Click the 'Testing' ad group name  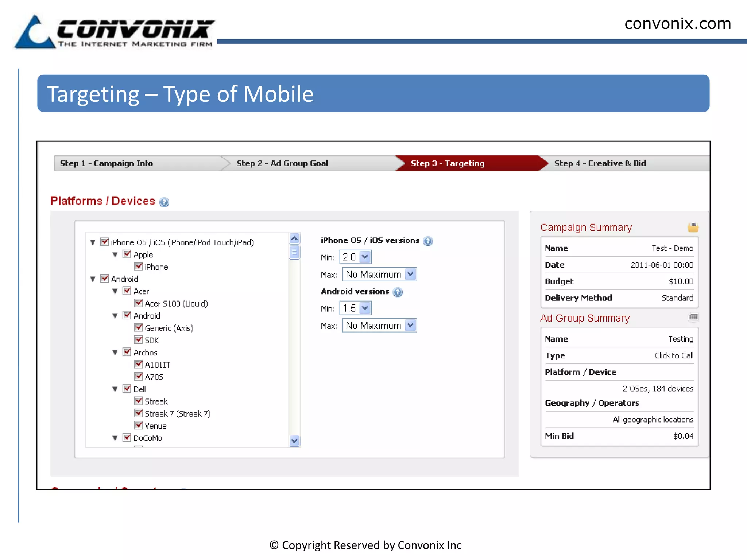point(681,339)
